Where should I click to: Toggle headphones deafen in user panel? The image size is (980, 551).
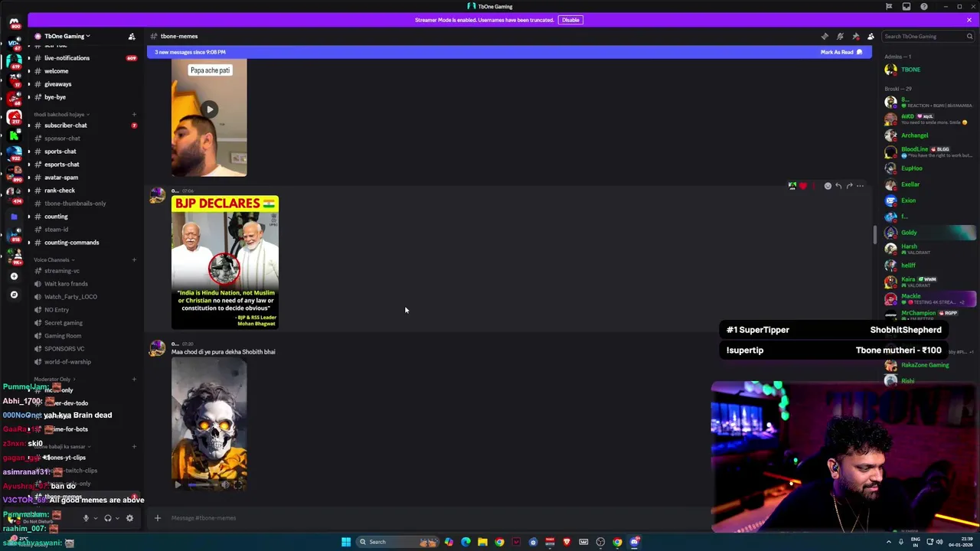(108, 518)
